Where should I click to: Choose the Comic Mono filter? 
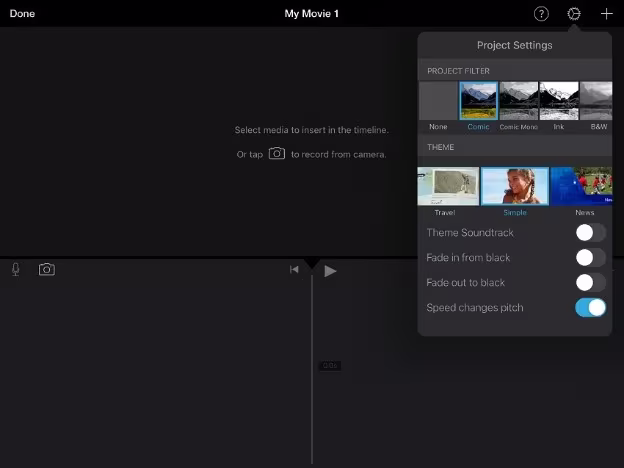[x=519, y=101]
